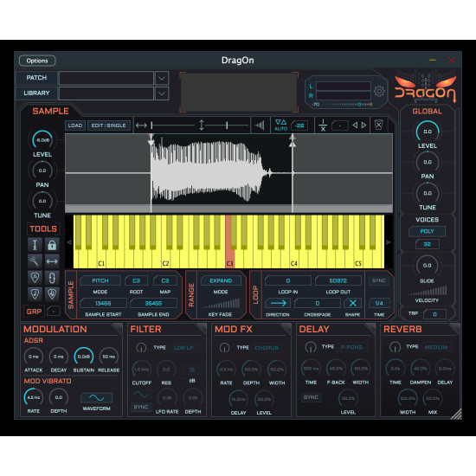The height and width of the screenshot is (476, 476).
Task: Click the I-beam selection tool in TOOLS
Action: pyautogui.click(x=35, y=245)
